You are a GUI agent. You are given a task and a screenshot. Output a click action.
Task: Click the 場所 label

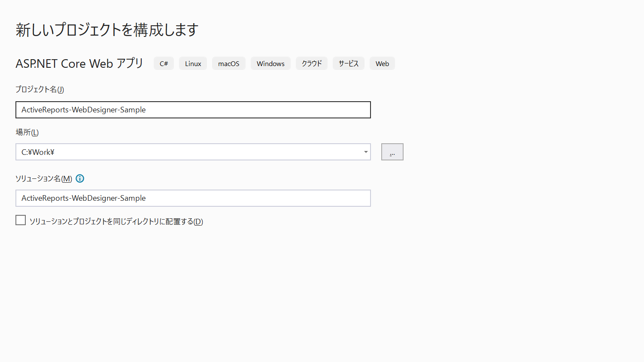coord(27,132)
